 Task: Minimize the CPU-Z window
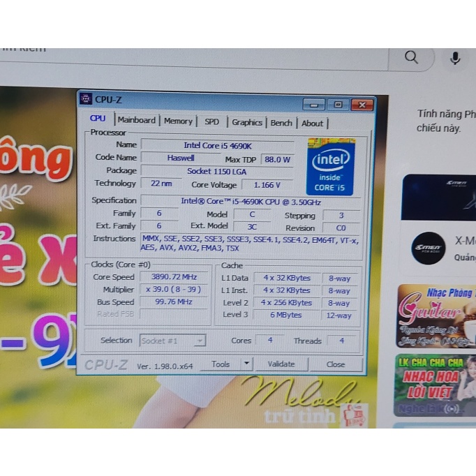[x=313, y=105]
